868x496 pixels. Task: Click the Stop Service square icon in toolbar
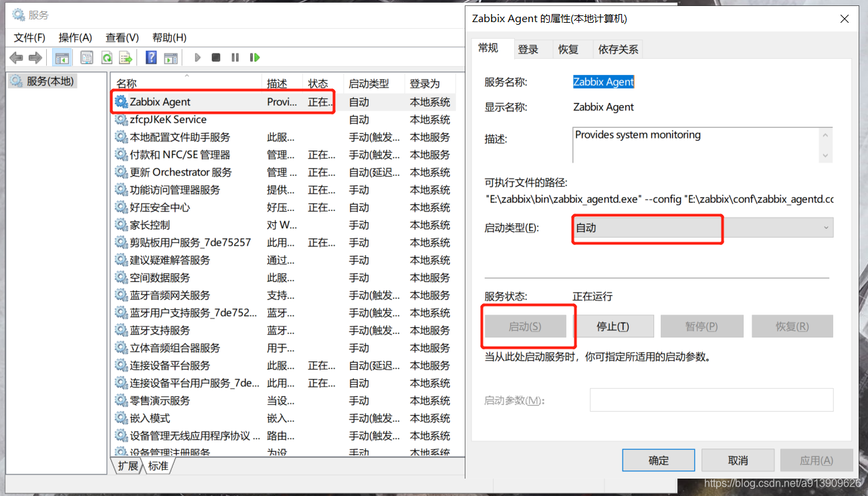[x=216, y=58]
